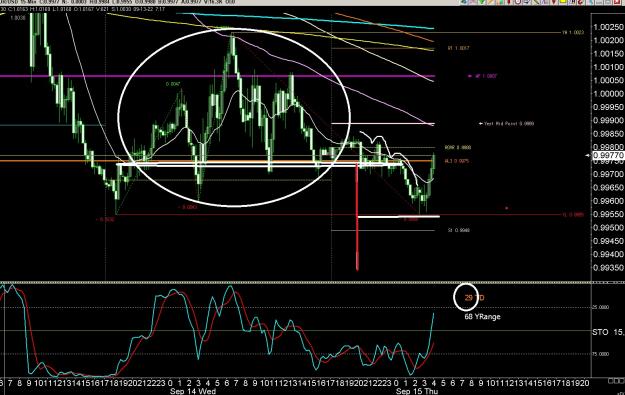The height and width of the screenshot is (395, 625).
Task: Select the 0.99450 price axis label
Action: [x=609, y=241]
